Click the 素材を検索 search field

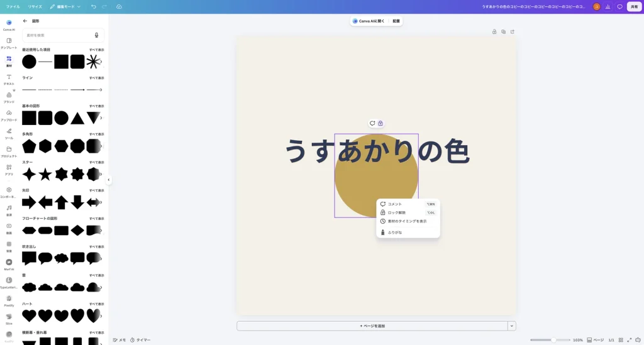click(64, 35)
